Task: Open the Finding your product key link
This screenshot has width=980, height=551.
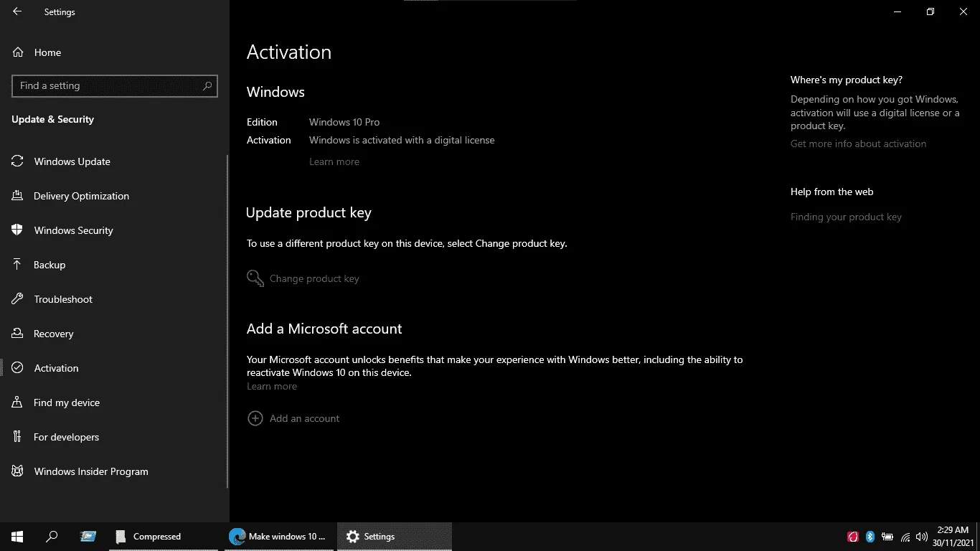Action: point(846,217)
